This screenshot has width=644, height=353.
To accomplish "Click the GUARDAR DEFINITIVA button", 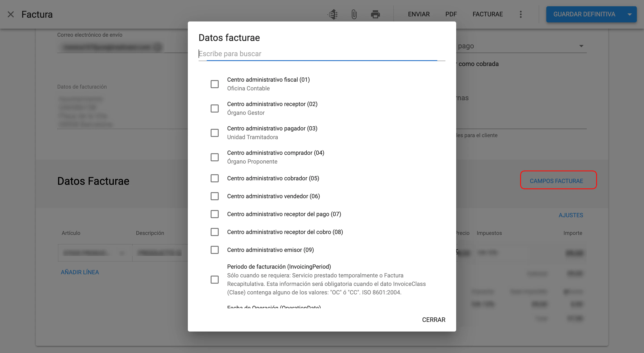I will (584, 14).
